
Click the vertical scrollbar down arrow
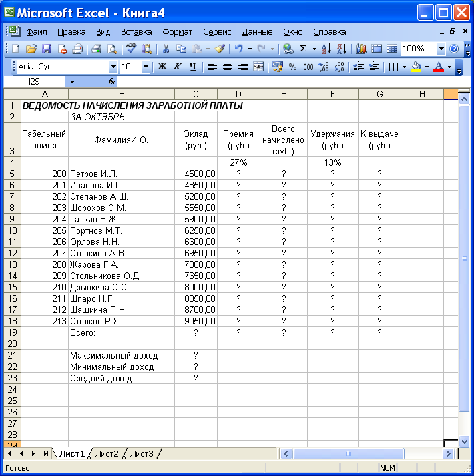tap(464, 441)
